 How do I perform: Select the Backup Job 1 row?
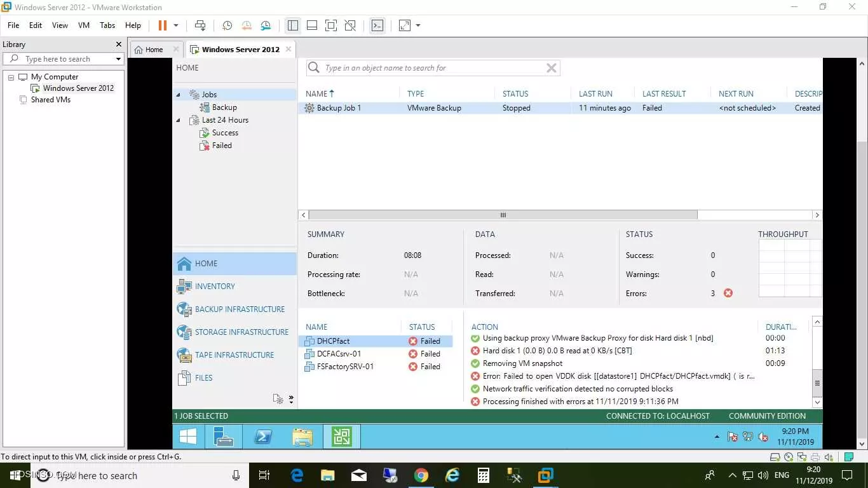point(560,108)
